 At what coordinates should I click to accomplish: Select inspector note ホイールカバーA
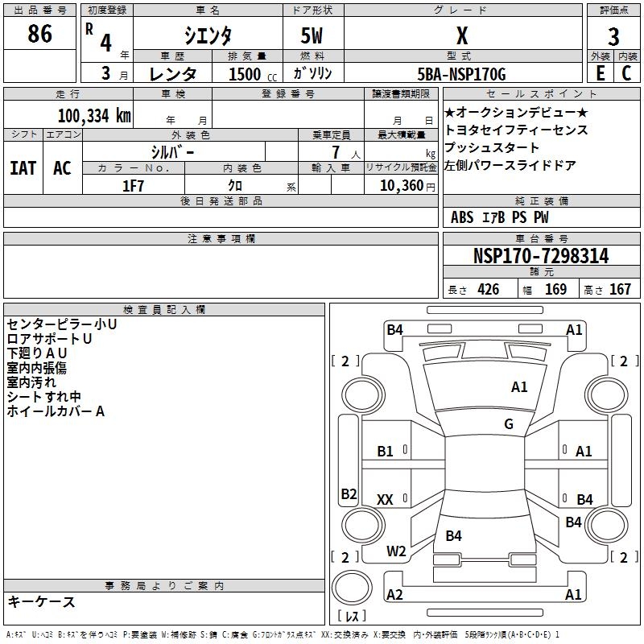pos(56,411)
